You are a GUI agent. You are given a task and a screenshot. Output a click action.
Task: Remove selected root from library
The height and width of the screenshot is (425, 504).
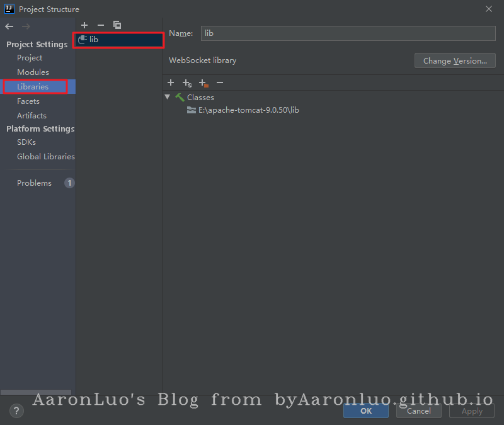pyautogui.click(x=219, y=82)
